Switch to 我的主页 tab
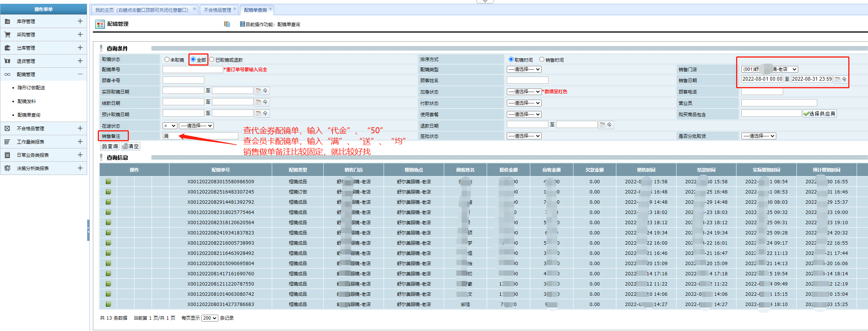 click(142, 10)
